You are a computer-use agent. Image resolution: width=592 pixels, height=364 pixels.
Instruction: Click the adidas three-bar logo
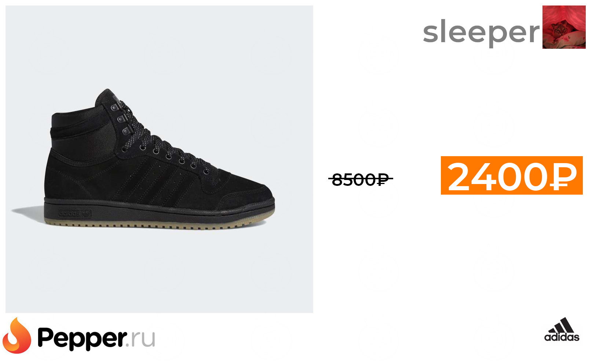pos(562,330)
